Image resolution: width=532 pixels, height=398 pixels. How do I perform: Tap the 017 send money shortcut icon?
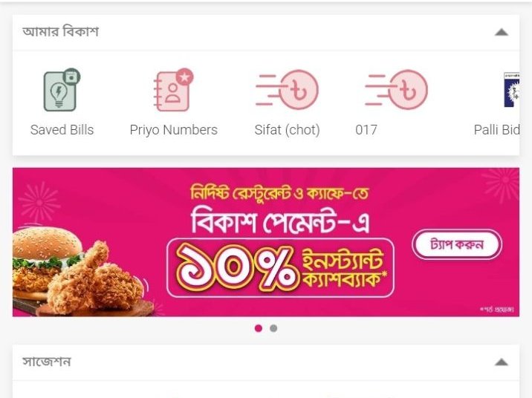(x=396, y=90)
